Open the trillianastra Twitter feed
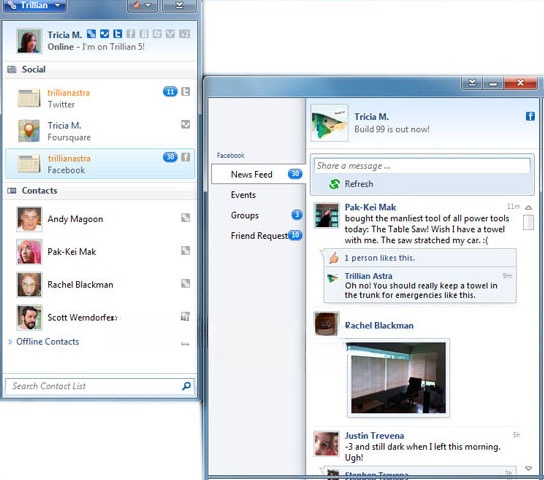This screenshot has width=544, height=480. 99,98
